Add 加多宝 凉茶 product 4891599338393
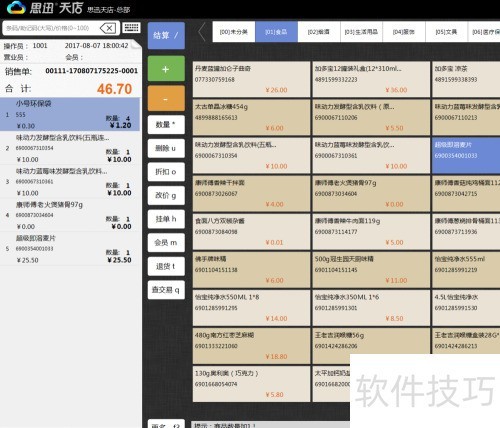The width and height of the screenshot is (500, 428). pos(466,79)
